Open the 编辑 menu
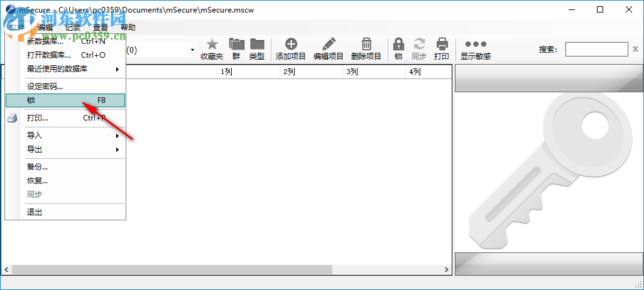The height and width of the screenshot is (290, 644). [45, 28]
